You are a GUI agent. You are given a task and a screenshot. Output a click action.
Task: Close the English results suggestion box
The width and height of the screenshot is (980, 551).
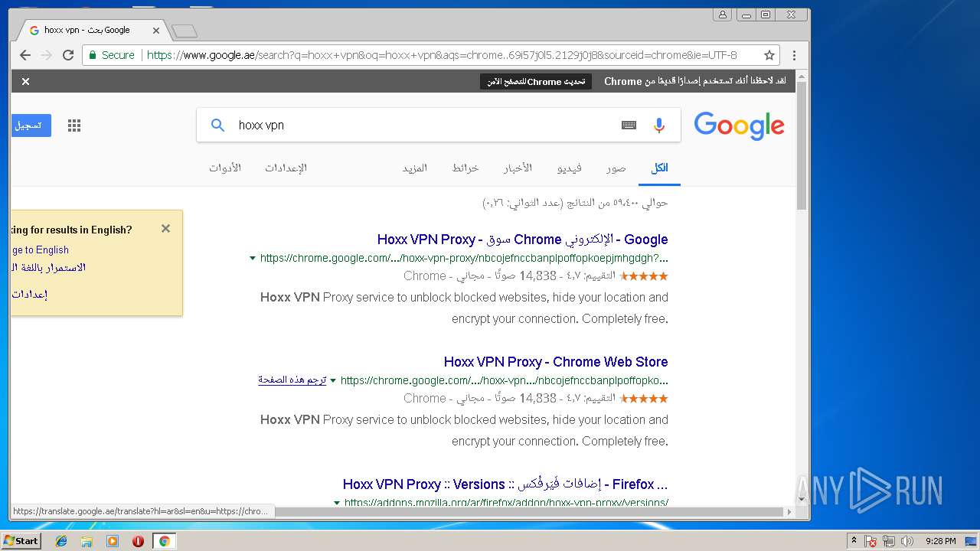click(165, 228)
